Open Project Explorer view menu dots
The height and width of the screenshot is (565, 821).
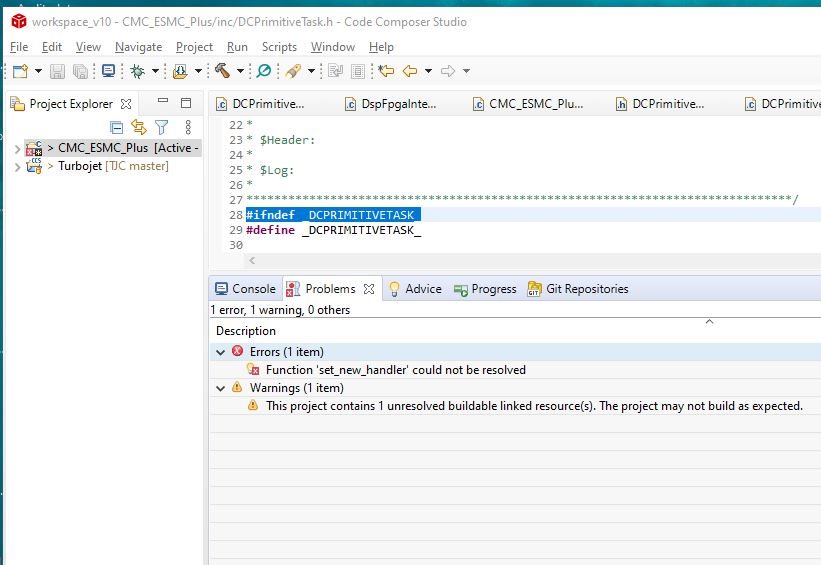188,127
